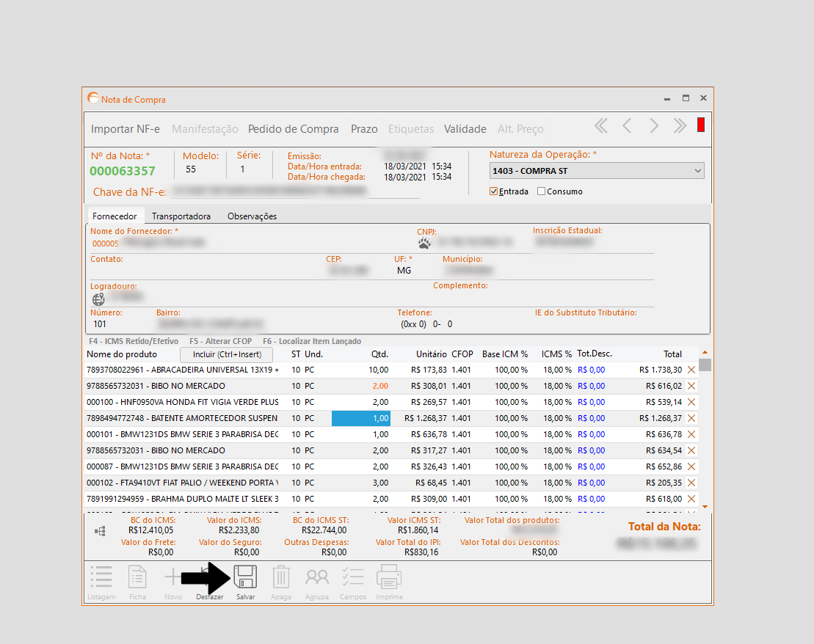Click the Etiquetas menu item
The width and height of the screenshot is (814, 644).
tap(411, 128)
